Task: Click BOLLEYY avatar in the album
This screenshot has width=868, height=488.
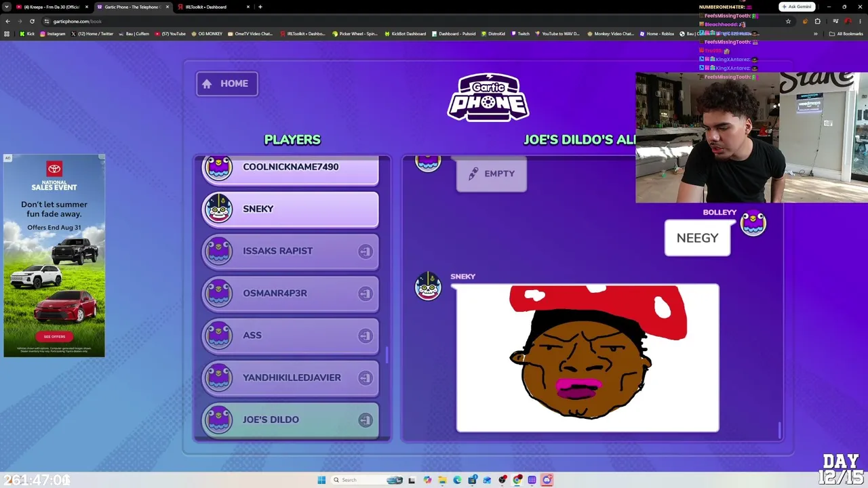Action: (x=753, y=224)
